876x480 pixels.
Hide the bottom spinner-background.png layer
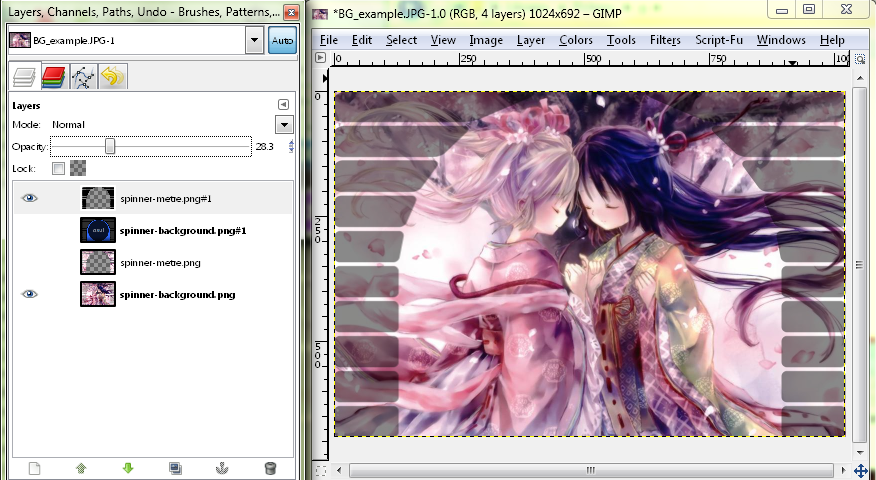point(30,294)
